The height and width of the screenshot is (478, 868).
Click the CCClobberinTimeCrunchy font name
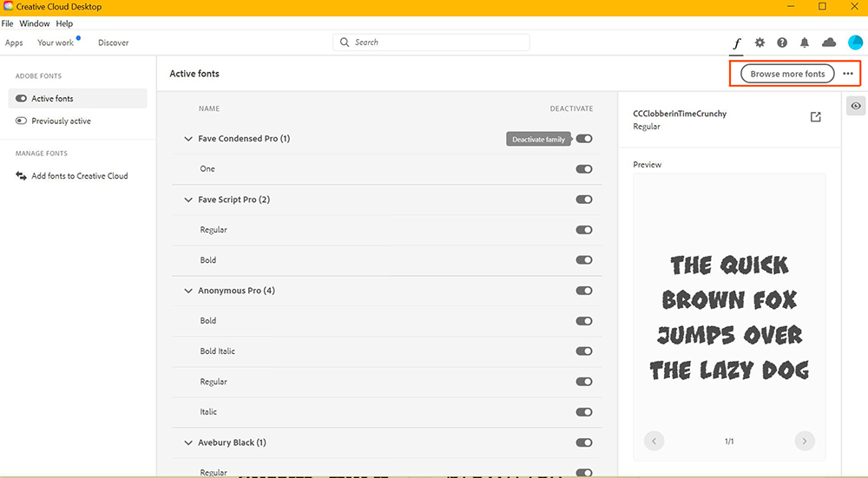(x=680, y=114)
